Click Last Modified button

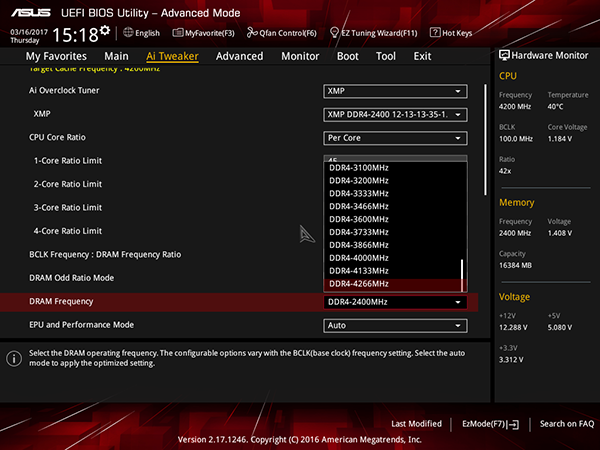[416, 424]
